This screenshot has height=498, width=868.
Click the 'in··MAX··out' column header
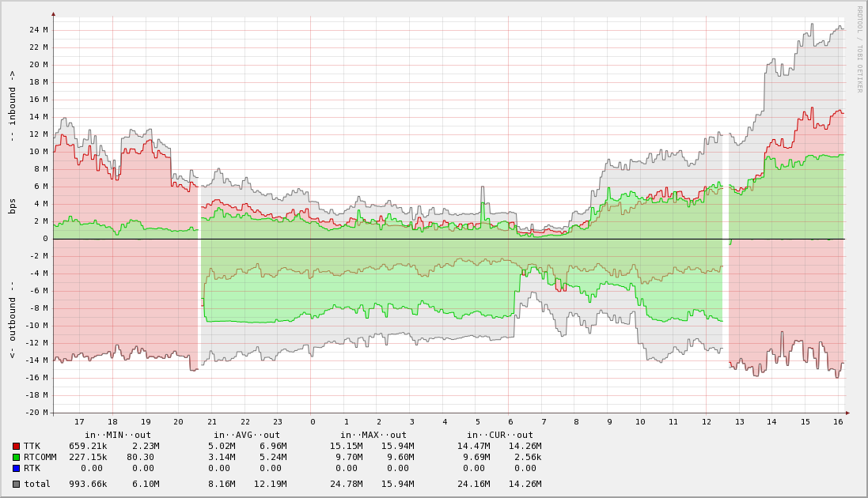point(373,435)
